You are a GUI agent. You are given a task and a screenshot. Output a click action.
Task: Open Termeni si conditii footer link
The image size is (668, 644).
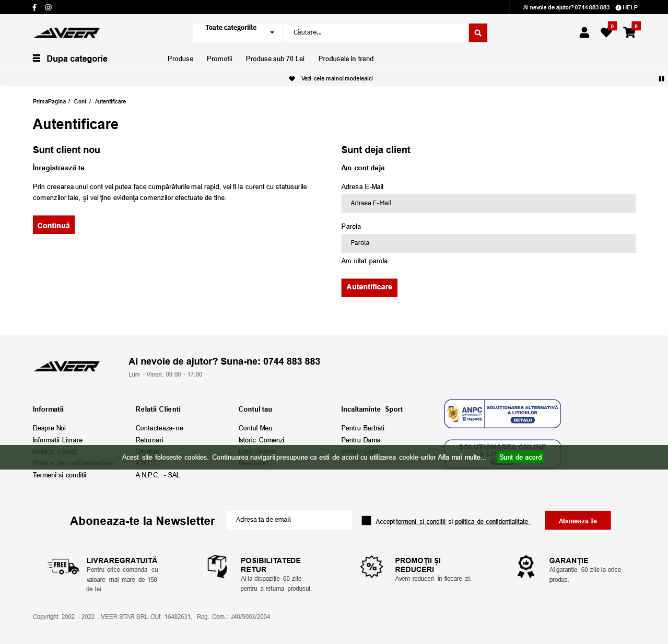coord(60,475)
